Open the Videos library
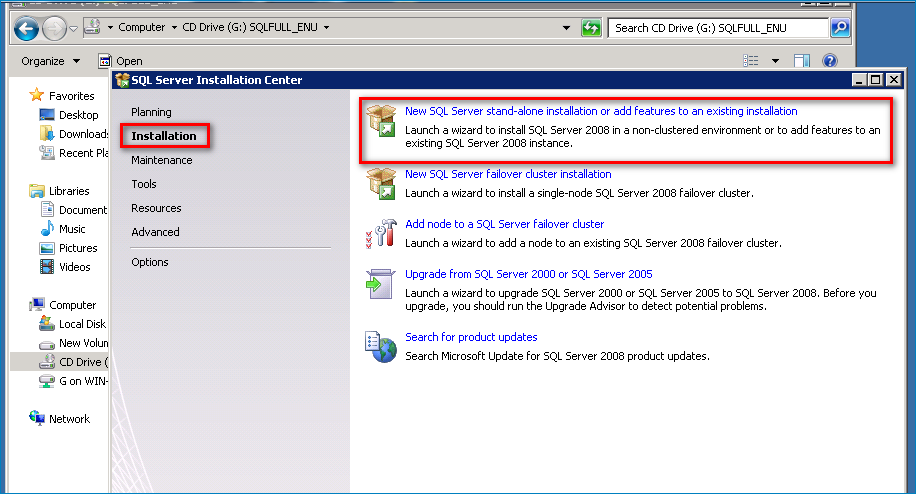Image resolution: width=916 pixels, height=494 pixels. click(x=75, y=267)
